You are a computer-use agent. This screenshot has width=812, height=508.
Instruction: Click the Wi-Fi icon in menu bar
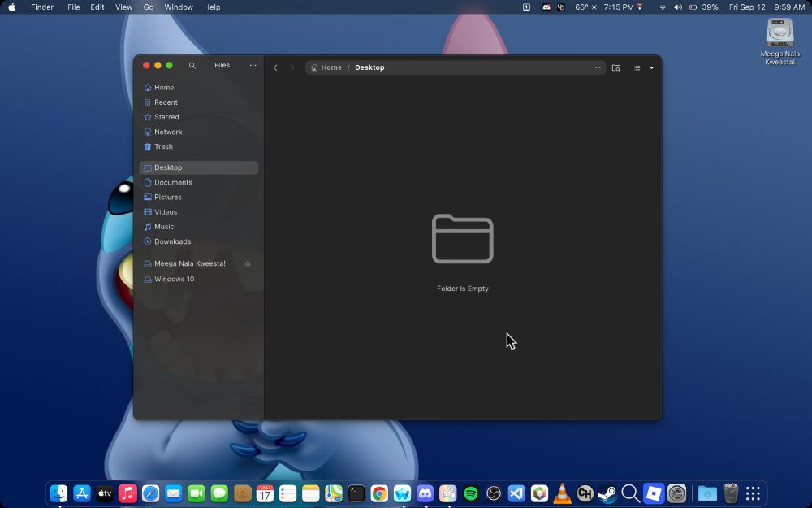(663, 7)
